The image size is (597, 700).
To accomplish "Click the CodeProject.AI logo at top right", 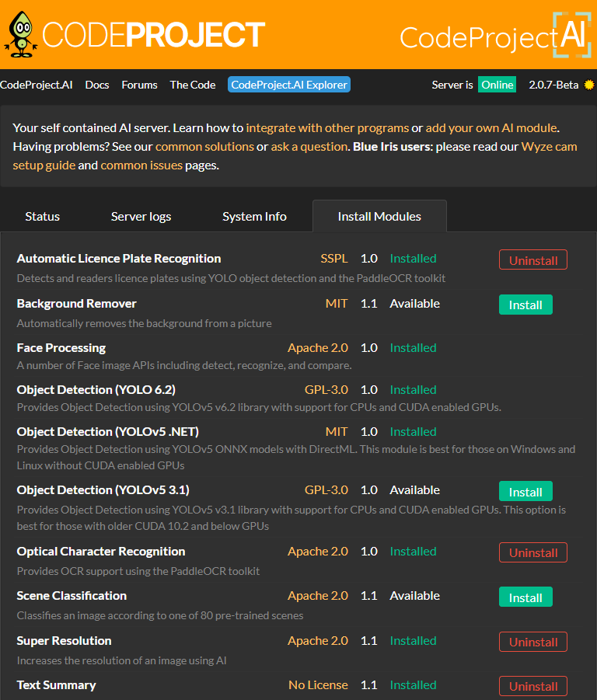I will coord(496,36).
